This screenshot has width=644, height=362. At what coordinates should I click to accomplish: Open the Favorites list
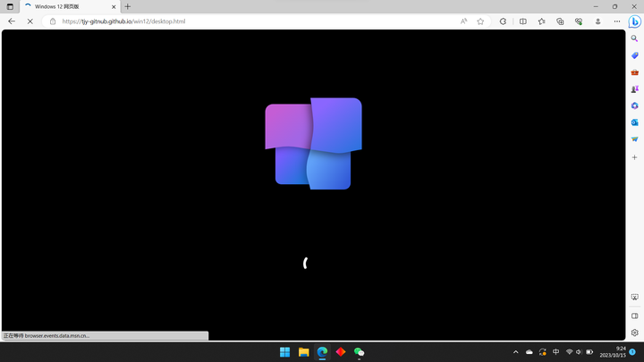[x=542, y=21]
